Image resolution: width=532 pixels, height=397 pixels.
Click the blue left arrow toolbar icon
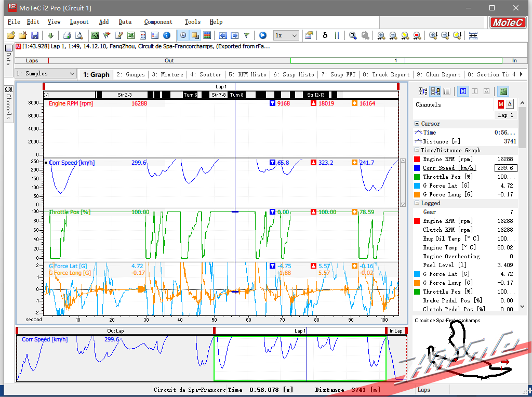pos(223,35)
